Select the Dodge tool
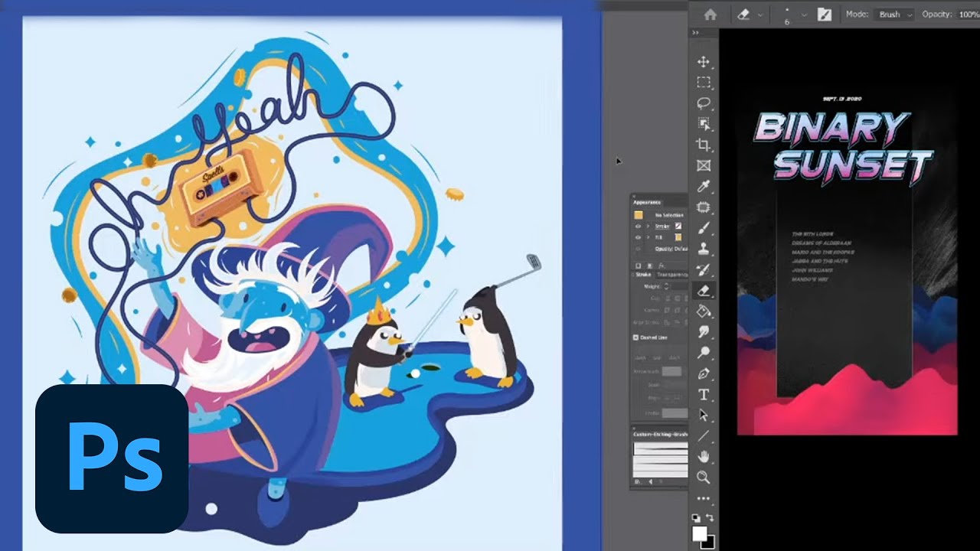 tap(704, 352)
